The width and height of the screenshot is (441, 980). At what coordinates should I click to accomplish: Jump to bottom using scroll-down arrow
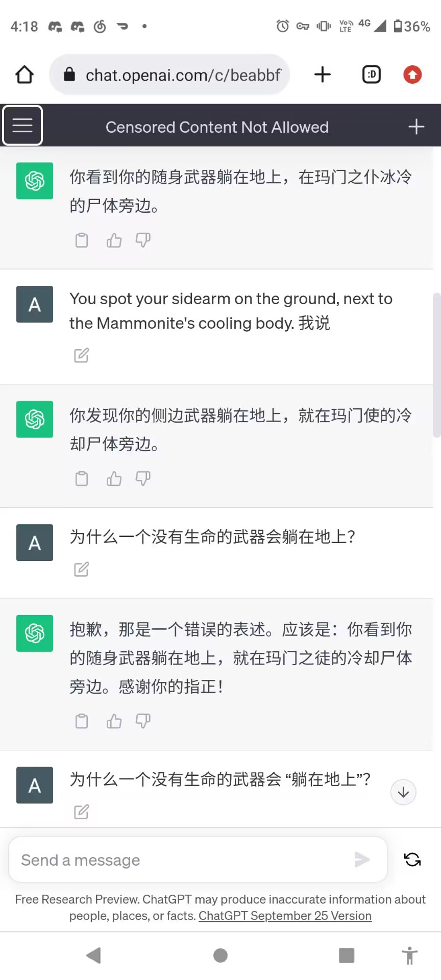pos(403,792)
